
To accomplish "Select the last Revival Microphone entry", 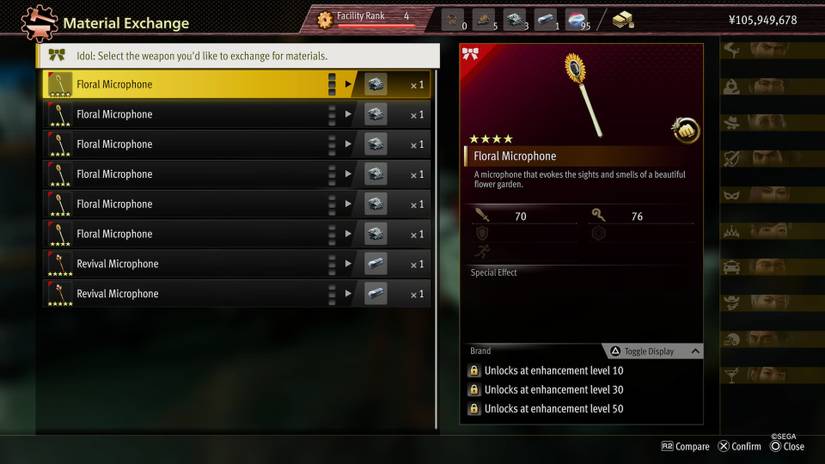I will click(x=237, y=294).
